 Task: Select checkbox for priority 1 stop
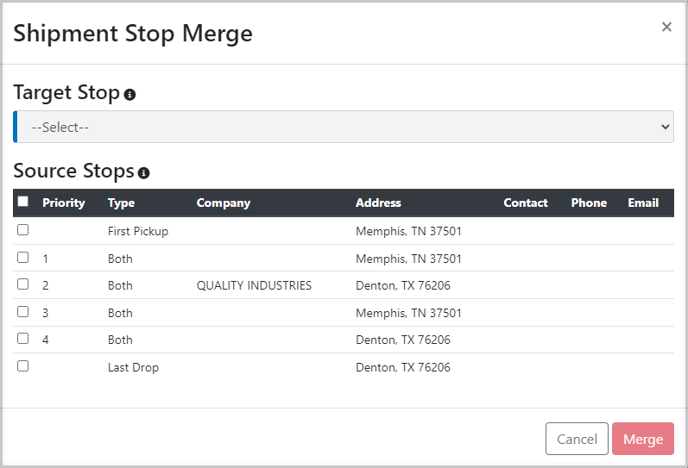(23, 257)
